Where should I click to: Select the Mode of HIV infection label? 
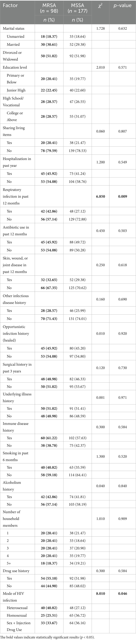click(x=13, y=597)
